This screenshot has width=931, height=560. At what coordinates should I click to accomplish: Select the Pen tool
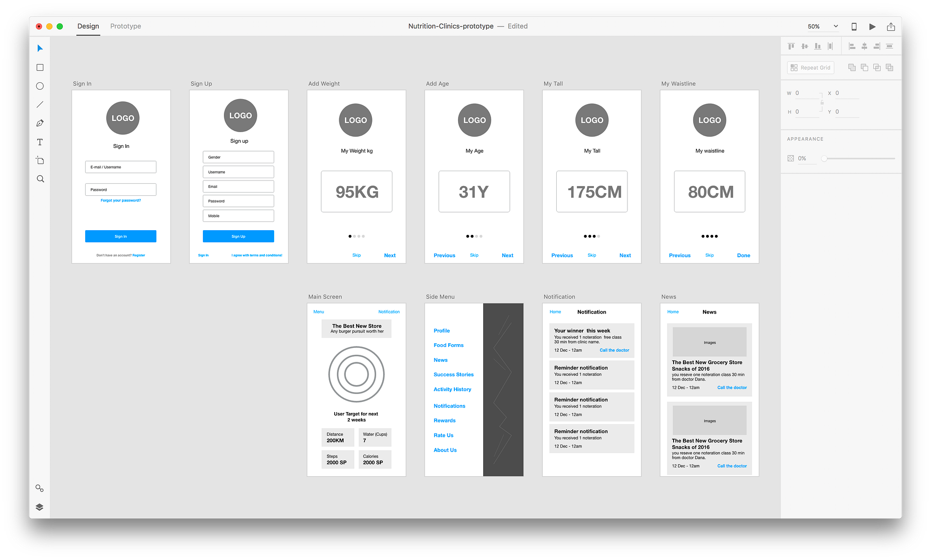(40, 123)
